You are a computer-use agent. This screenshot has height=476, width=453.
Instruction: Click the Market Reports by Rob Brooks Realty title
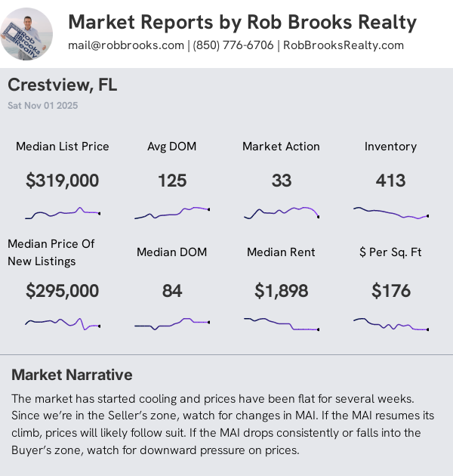pos(242,22)
